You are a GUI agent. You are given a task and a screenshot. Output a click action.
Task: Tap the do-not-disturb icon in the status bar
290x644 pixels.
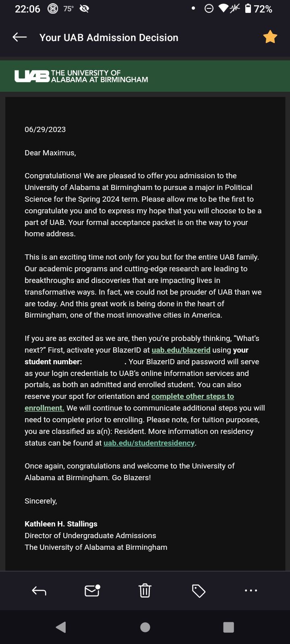pos(209,8)
